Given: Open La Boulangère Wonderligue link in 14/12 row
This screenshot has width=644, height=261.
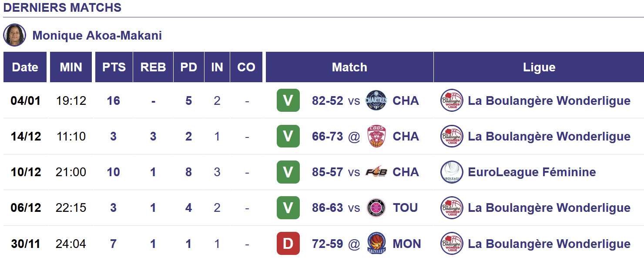Looking at the screenshot, I should click(x=549, y=136).
